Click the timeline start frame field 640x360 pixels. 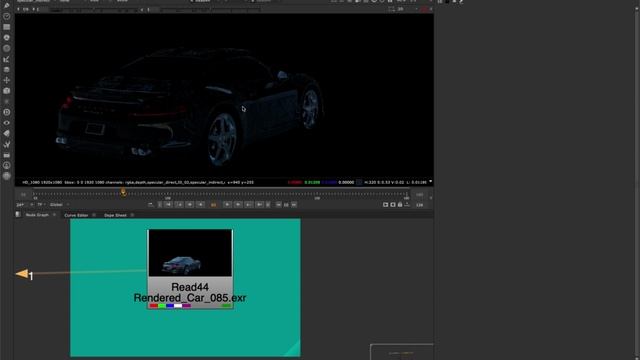click(x=23, y=195)
